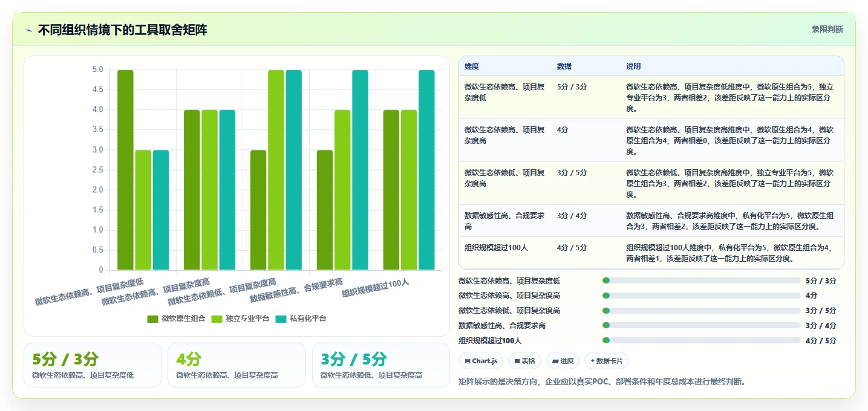
Task: Click the footer note starting 矩阵展示的是决策方向
Action: tap(602, 381)
